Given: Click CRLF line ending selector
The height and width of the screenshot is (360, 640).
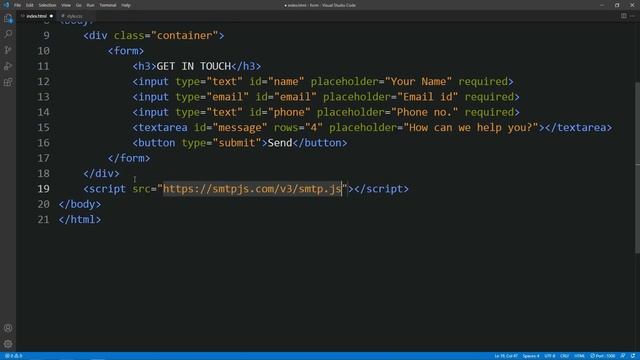Looking at the screenshot, I should tap(564, 356).
